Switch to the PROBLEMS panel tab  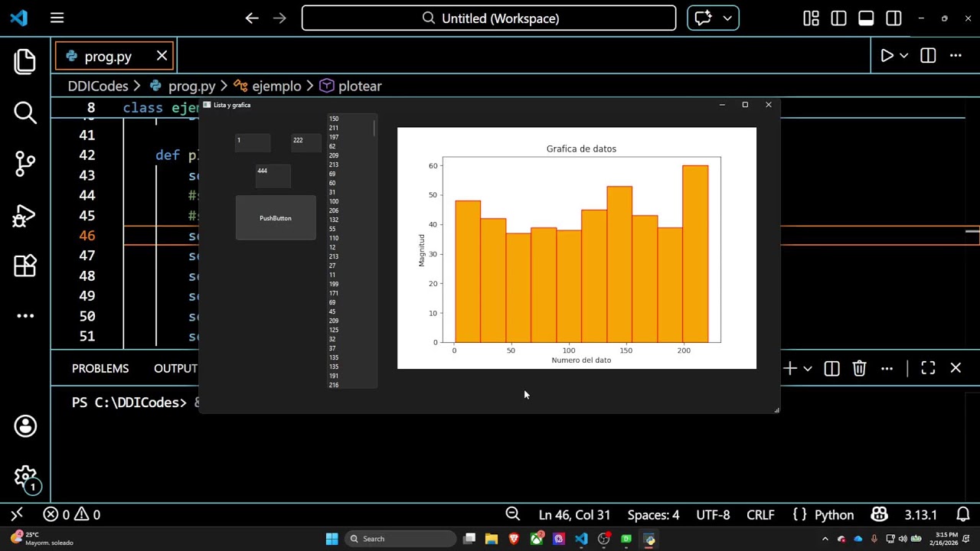point(100,368)
